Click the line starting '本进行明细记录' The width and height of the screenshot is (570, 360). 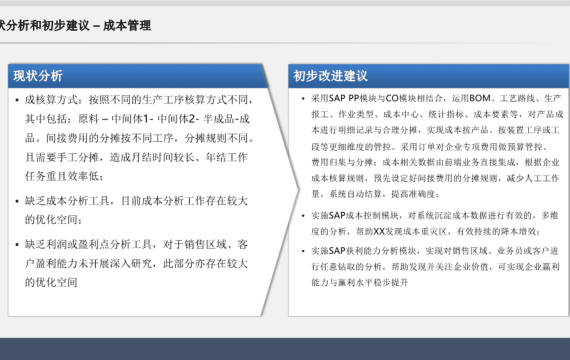pyautogui.click(x=435, y=130)
